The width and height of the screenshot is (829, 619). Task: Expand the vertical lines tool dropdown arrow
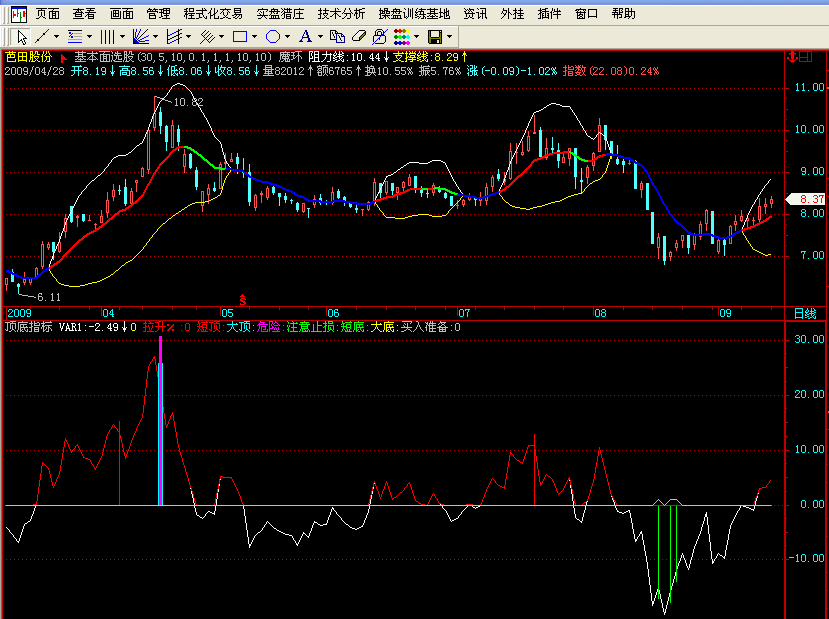[x=122, y=37]
